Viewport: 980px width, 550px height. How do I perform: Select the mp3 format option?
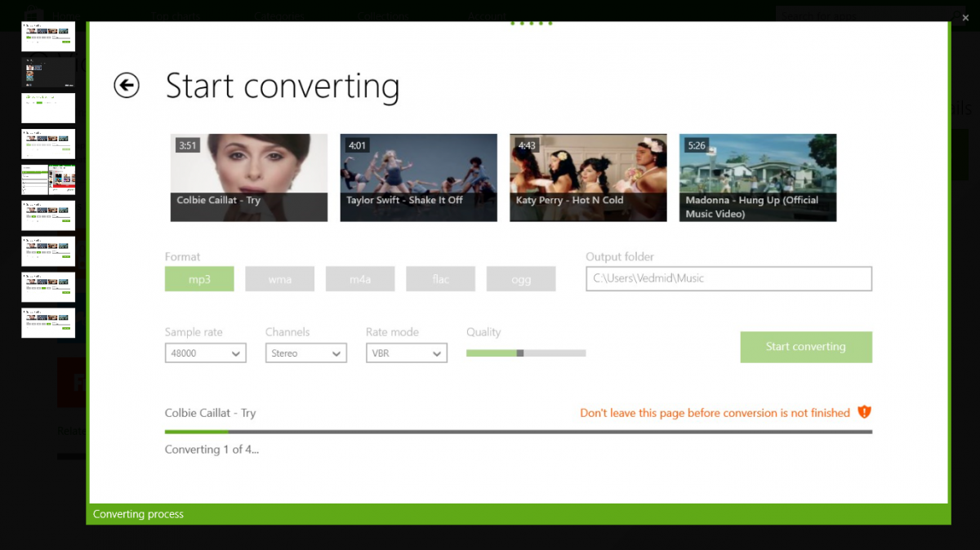(199, 279)
